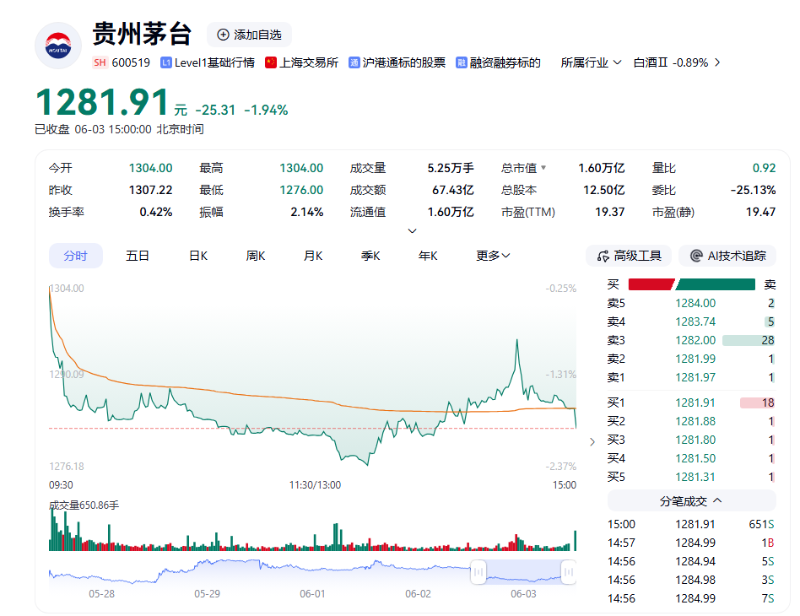
Task: Click the stock code 600519
Action: click(x=131, y=63)
